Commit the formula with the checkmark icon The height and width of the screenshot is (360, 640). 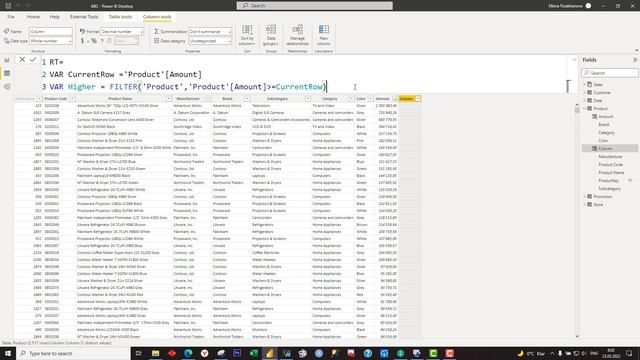33,60
